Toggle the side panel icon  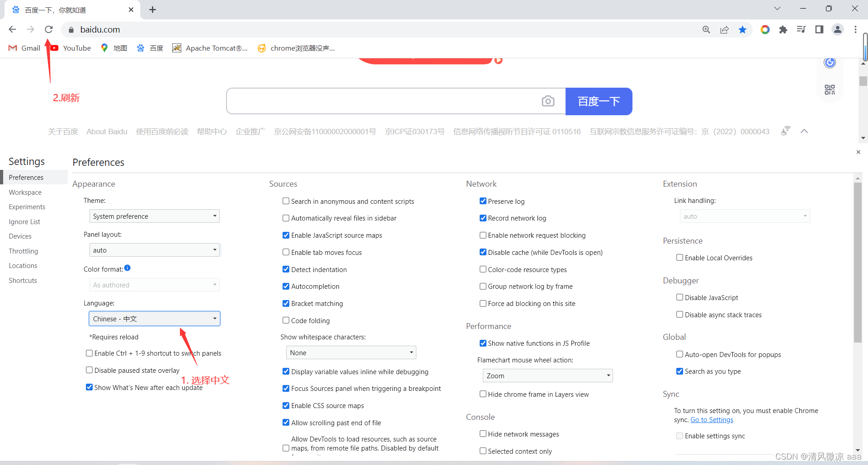tap(819, 29)
